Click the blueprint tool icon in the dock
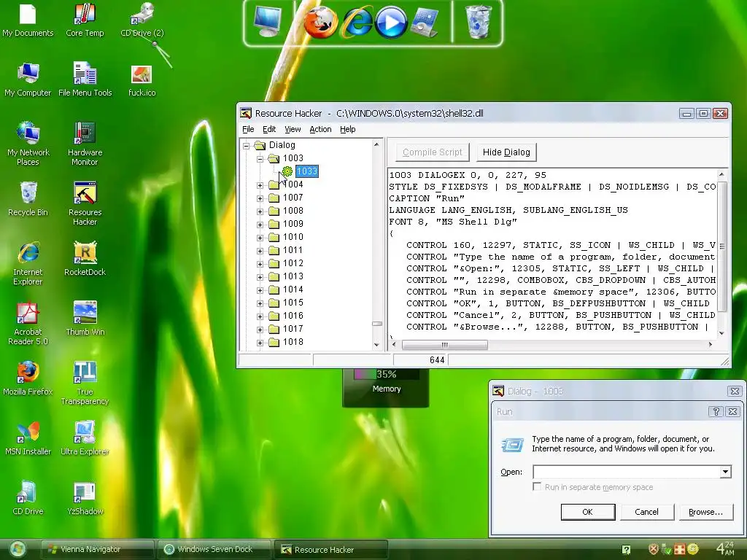Viewport: 747px width, 560px height. click(425, 23)
